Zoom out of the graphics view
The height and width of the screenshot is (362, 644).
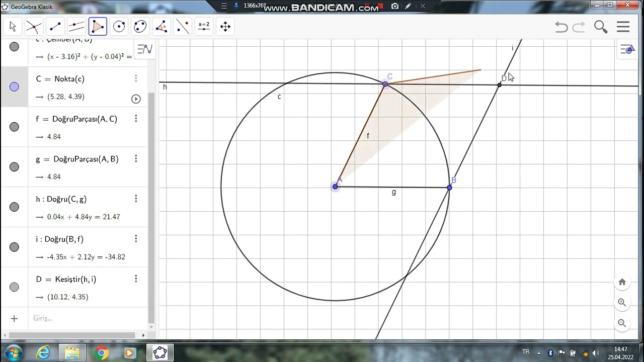point(622,323)
